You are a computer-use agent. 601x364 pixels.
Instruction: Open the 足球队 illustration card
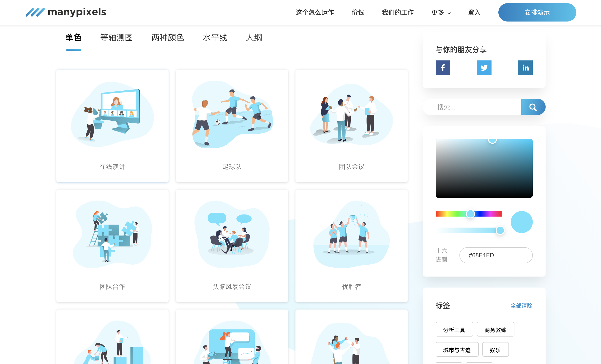(x=232, y=126)
